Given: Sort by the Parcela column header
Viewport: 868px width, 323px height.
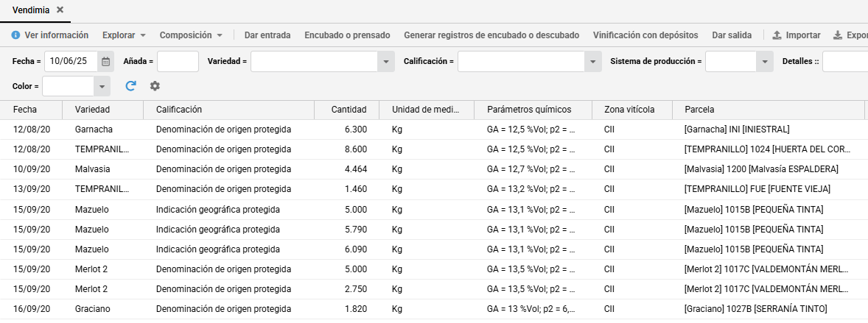Looking at the screenshot, I should tap(769, 110).
